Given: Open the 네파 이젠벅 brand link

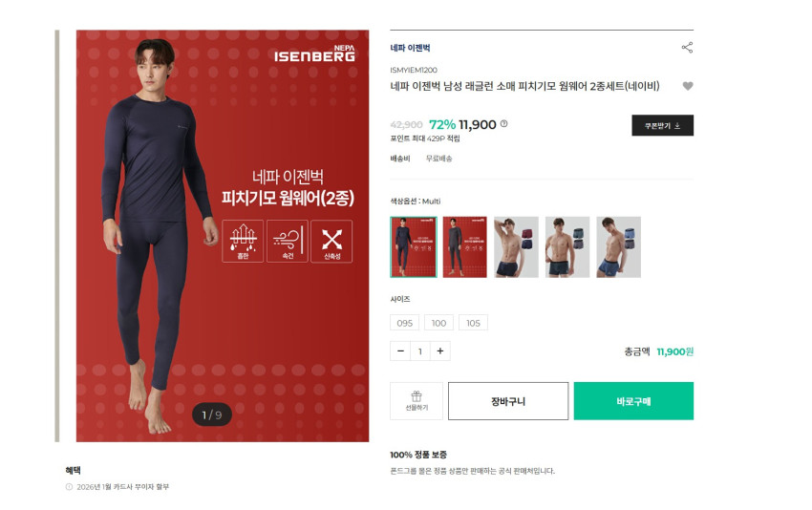Looking at the screenshot, I should (x=410, y=48).
